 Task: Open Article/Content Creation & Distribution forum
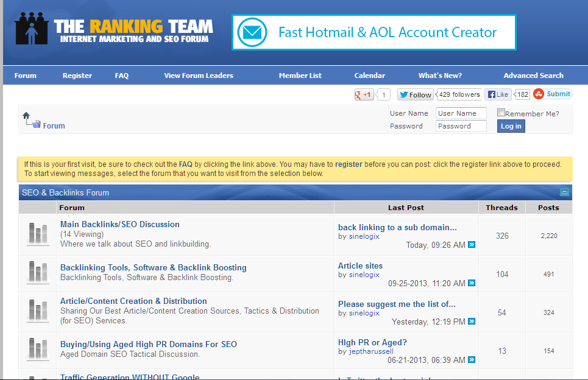click(x=133, y=301)
